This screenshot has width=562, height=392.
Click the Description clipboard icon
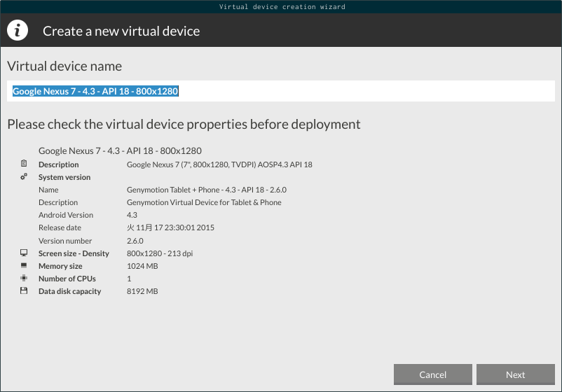click(x=24, y=164)
